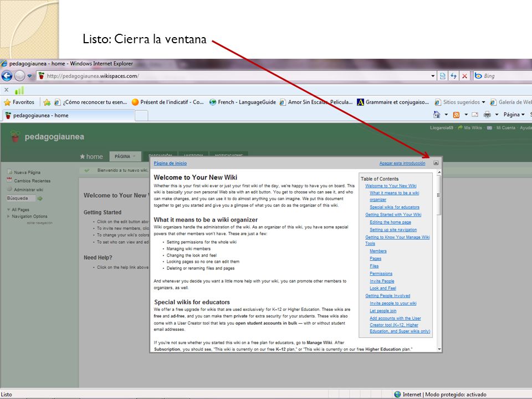Click the 'pedagogiaunea' wiki title
532x399 pixels.
coord(54,137)
